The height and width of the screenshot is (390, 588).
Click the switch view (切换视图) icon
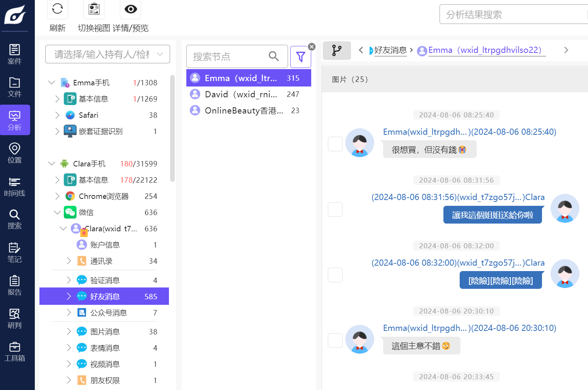[94, 9]
